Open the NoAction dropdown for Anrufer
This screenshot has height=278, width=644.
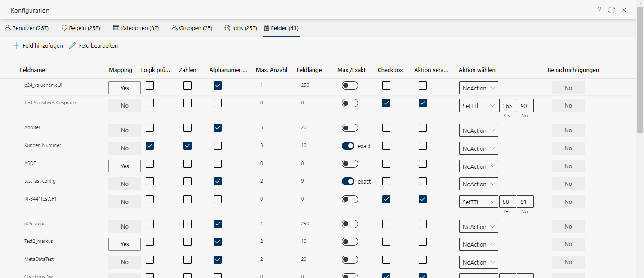tap(478, 130)
